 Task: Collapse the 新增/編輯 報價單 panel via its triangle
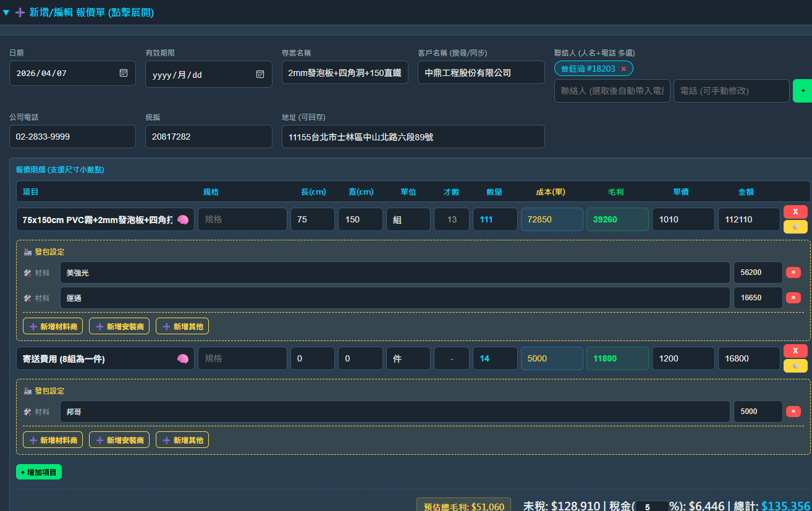[7, 12]
